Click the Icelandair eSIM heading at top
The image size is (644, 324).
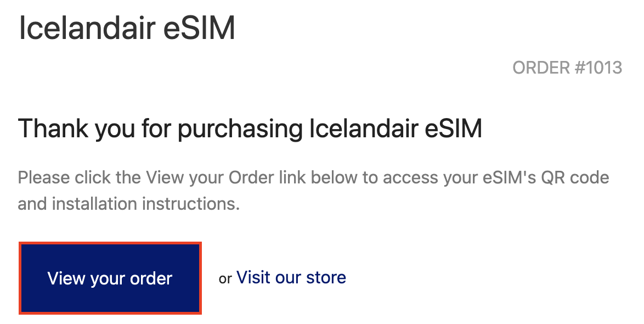[126, 27]
